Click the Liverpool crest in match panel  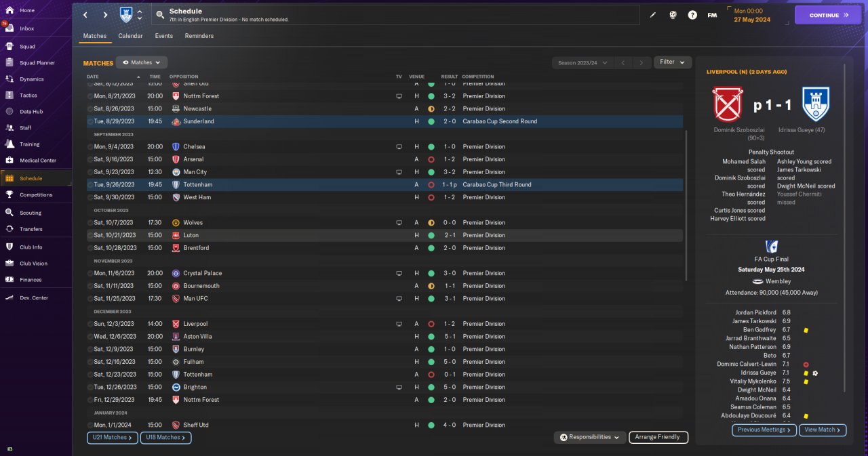[x=729, y=104]
